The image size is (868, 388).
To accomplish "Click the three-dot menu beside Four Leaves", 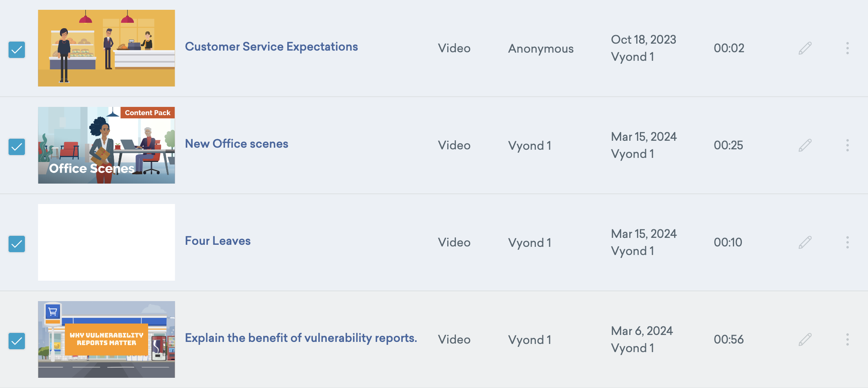I will tap(848, 242).
